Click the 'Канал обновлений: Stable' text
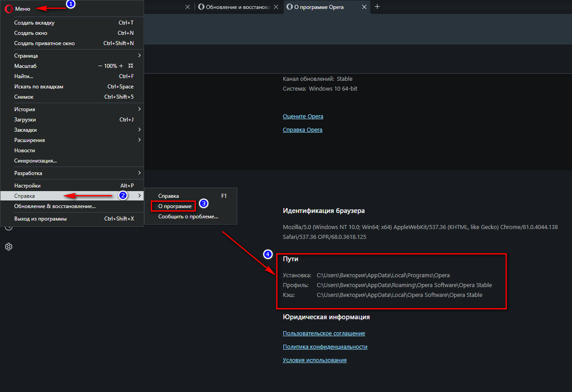 (317, 79)
